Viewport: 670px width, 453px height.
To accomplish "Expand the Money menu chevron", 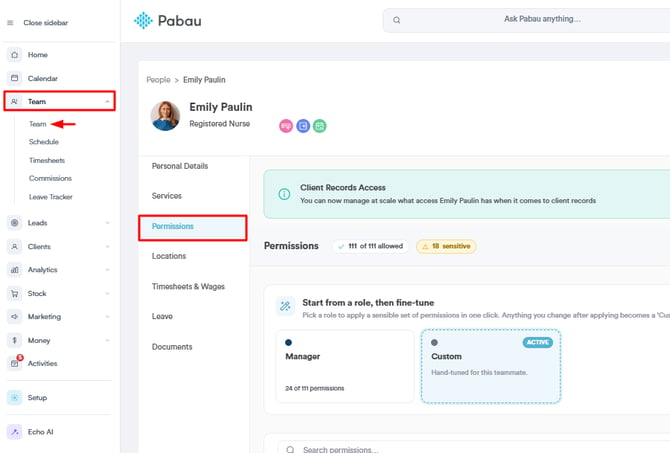I will [x=107, y=340].
